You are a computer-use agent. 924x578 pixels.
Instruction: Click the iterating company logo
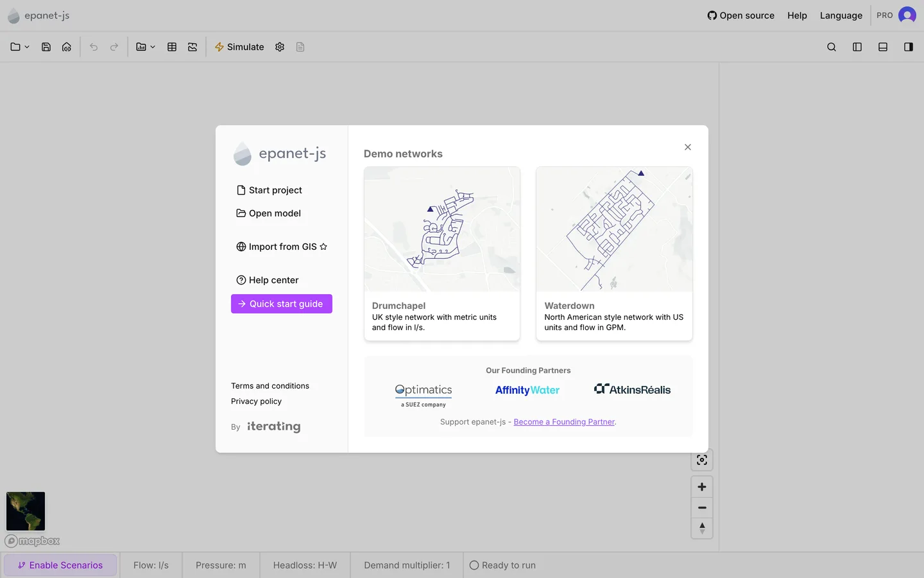(274, 426)
